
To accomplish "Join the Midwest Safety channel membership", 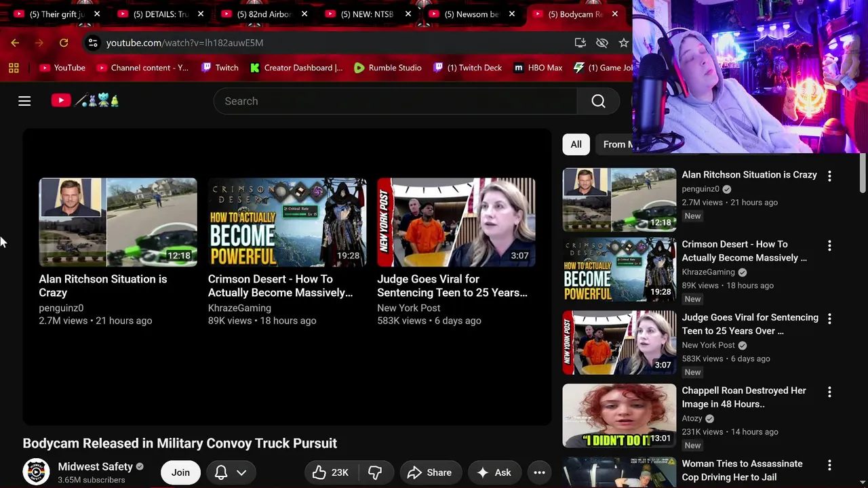I will click(x=180, y=472).
